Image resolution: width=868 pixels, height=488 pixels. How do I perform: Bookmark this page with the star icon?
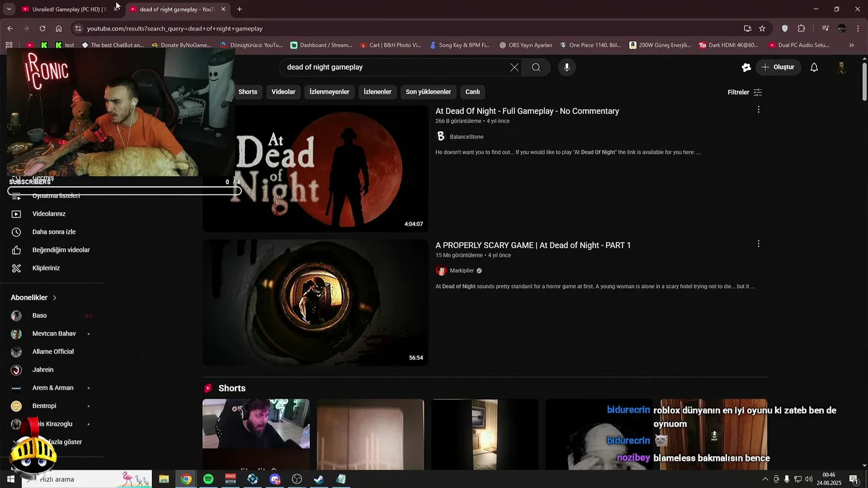762,28
